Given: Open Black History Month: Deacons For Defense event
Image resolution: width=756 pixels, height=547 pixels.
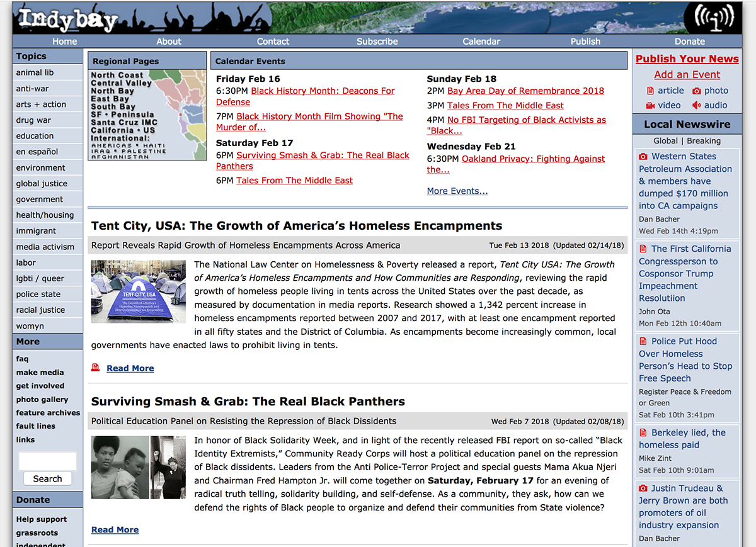Looking at the screenshot, I should 306,96.
